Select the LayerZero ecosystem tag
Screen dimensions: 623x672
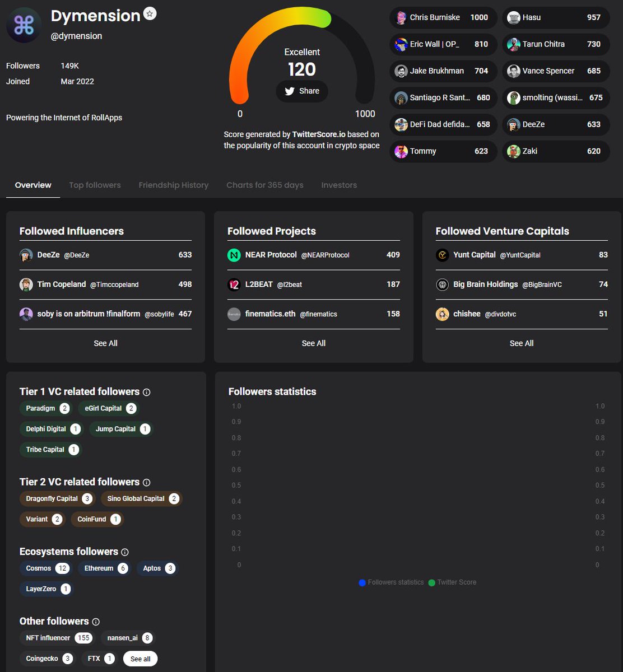click(x=47, y=589)
